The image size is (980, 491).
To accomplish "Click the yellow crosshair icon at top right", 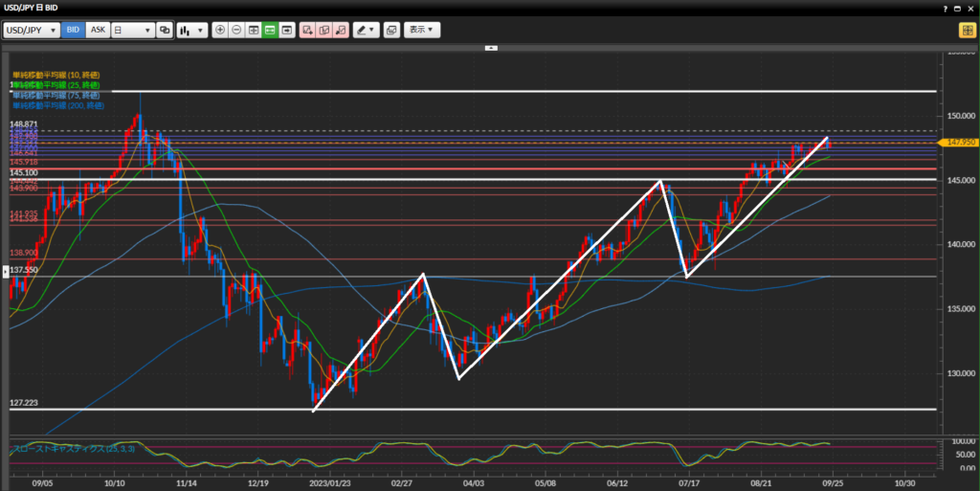I will click(967, 30).
